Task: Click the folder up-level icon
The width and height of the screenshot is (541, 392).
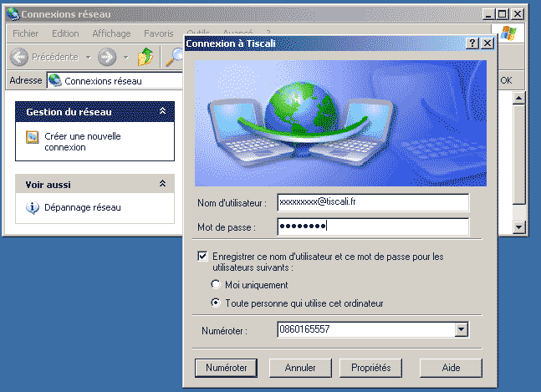Action: [145, 57]
